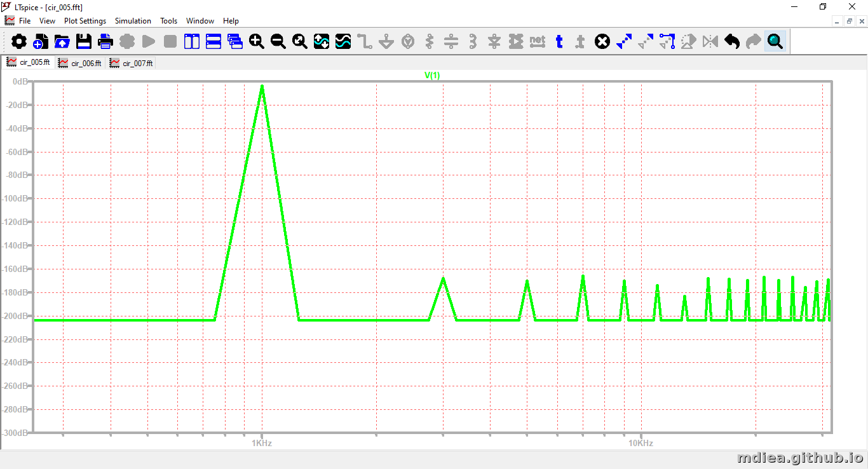Click the Halt simulation stop icon
The image size is (868, 469).
pos(170,42)
